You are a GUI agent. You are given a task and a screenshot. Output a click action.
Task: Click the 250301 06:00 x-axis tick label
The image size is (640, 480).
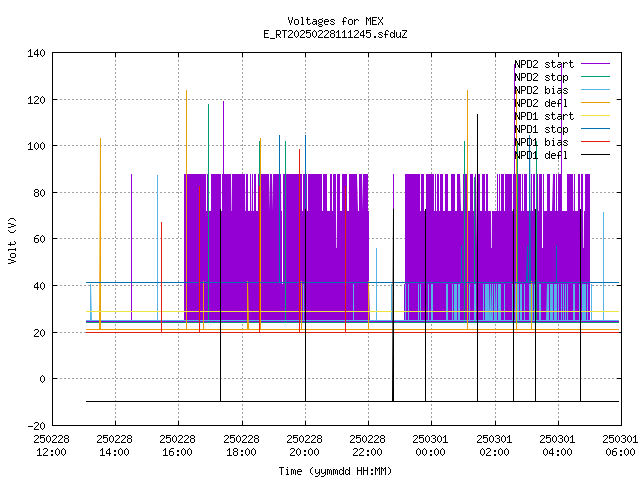(x=620, y=446)
